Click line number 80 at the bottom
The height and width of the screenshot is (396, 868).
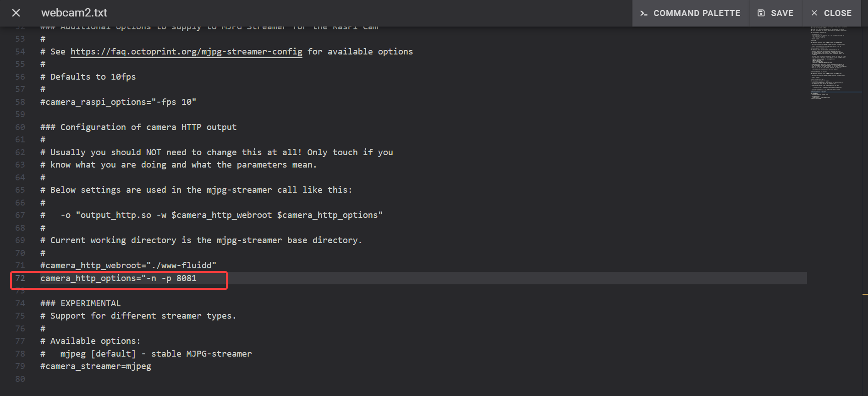(20, 379)
